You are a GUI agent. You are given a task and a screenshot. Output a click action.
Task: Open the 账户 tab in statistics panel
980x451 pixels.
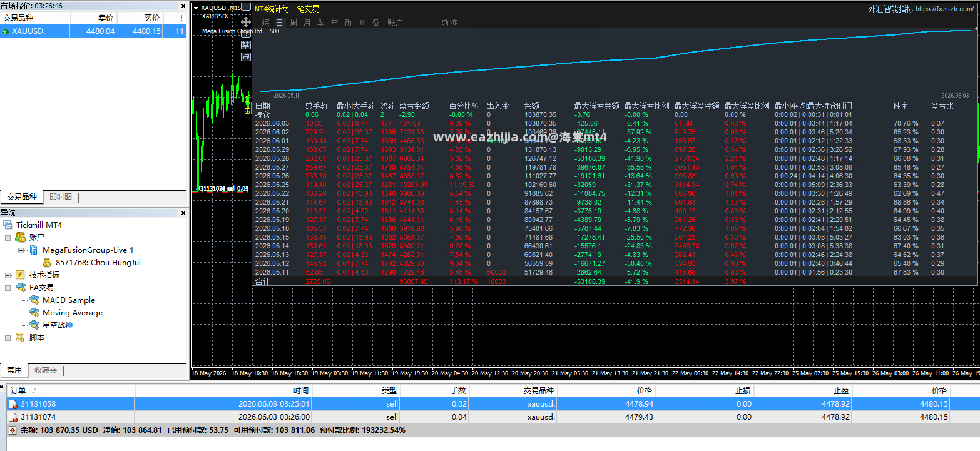pos(395,23)
